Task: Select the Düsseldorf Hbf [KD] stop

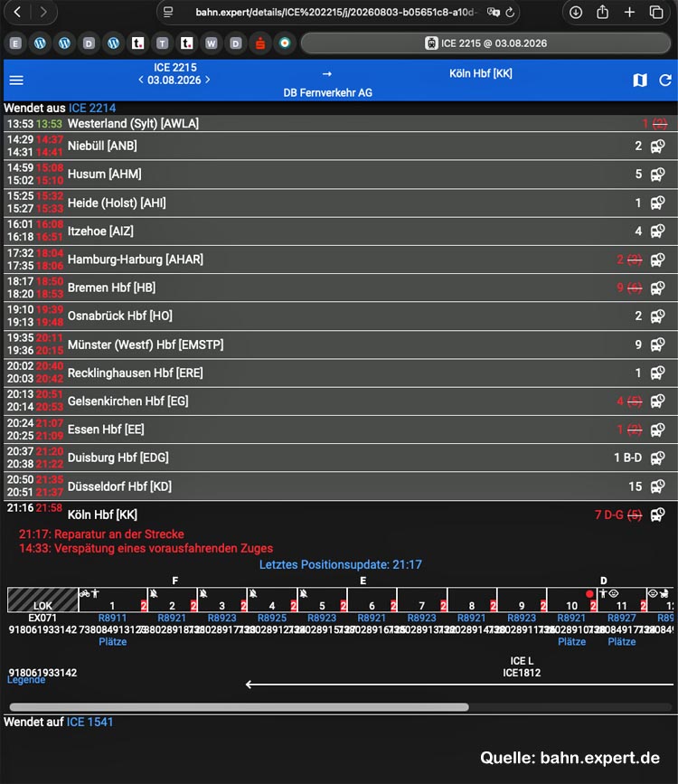Action: pos(119,486)
